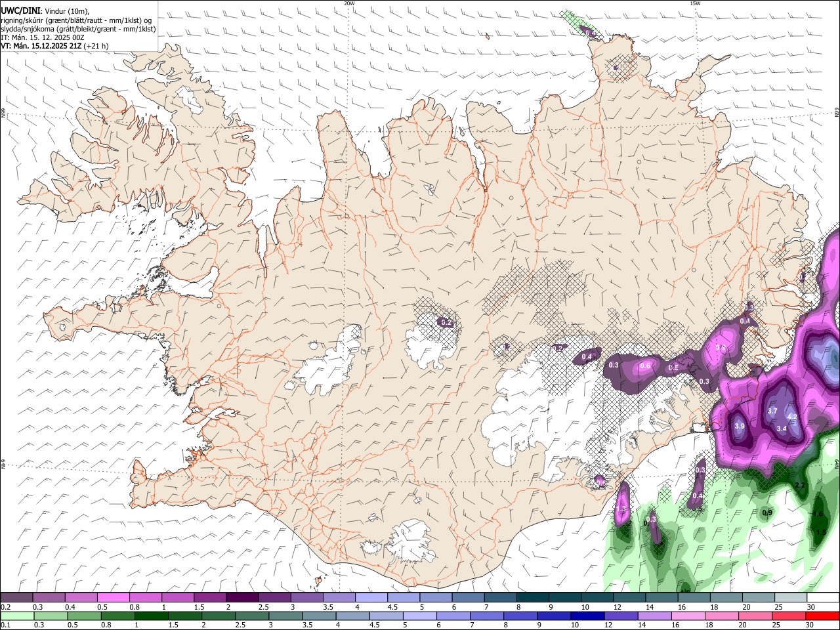Click the 3.9 snowfall value on map
Image resolution: width=840 pixels, height=630 pixels.
pyautogui.click(x=740, y=427)
